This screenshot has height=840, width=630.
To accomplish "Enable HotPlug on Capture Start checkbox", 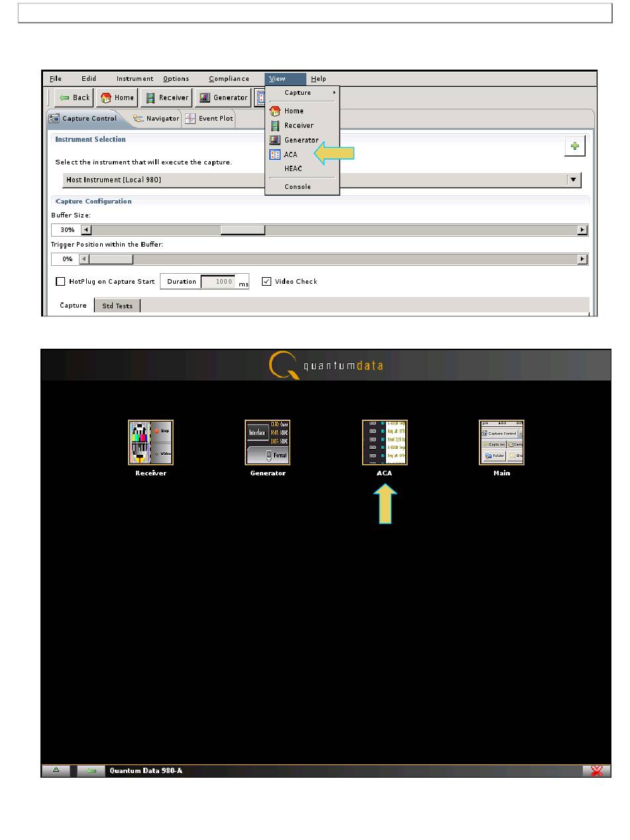I will [61, 282].
